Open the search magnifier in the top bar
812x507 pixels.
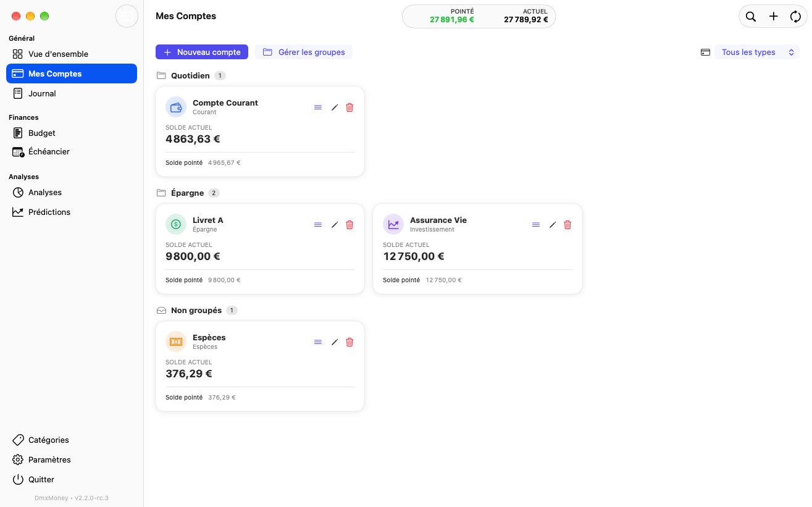pos(751,17)
